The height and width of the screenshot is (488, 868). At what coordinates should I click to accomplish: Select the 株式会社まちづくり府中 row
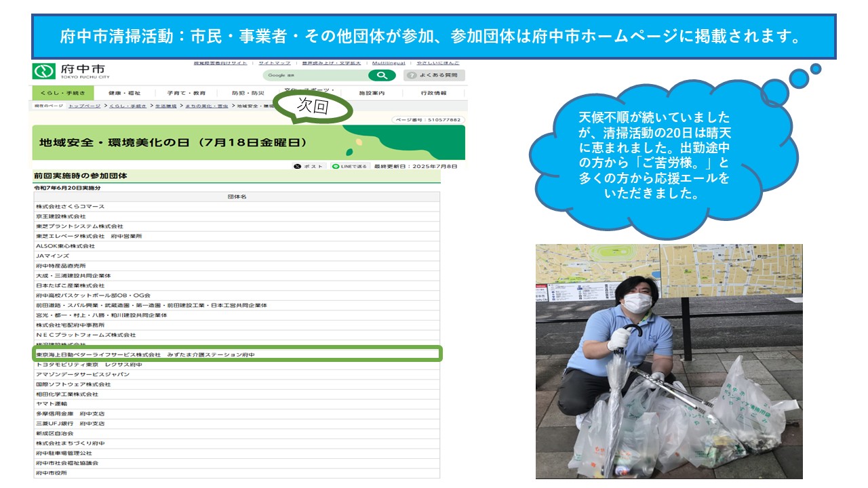pos(237,443)
